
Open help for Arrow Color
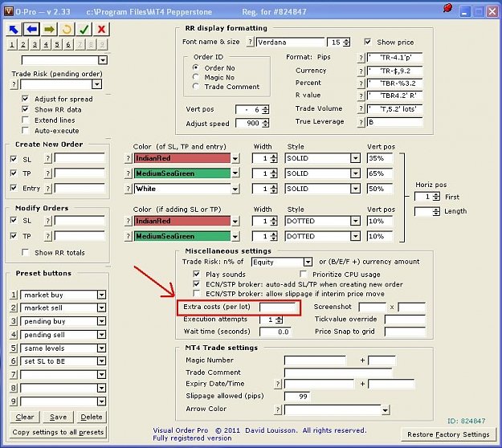click(x=278, y=409)
